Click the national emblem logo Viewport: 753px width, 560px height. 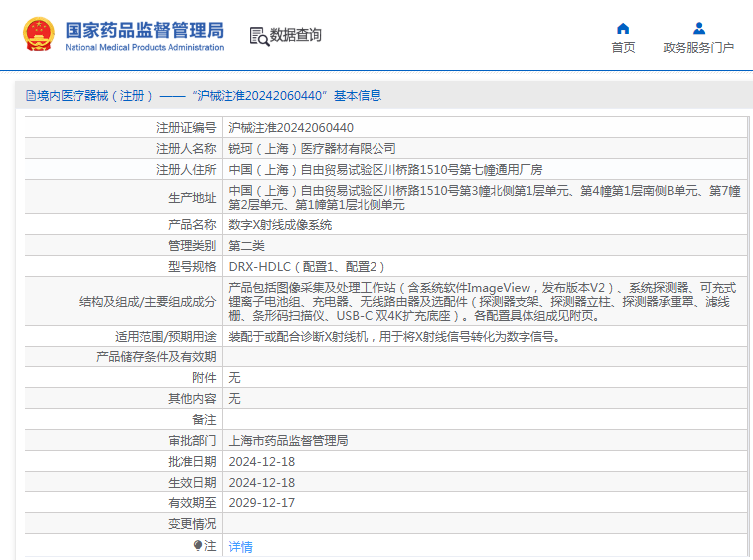(x=39, y=34)
